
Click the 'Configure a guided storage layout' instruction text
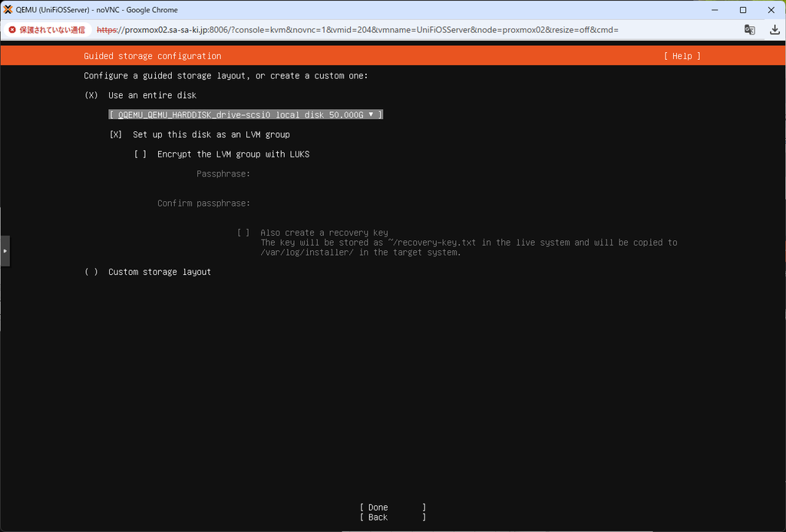[x=226, y=76]
